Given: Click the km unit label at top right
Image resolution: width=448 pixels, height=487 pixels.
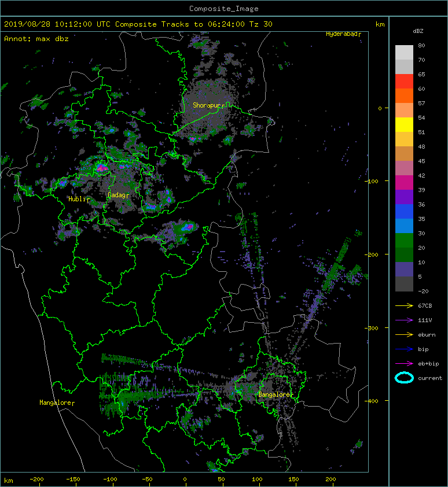Looking at the screenshot, I should tap(380, 24).
